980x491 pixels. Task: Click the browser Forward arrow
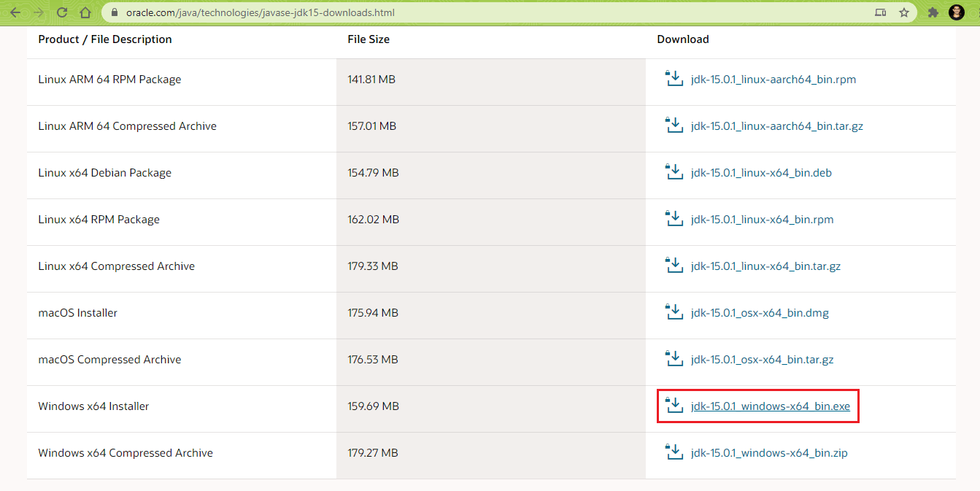click(x=39, y=12)
